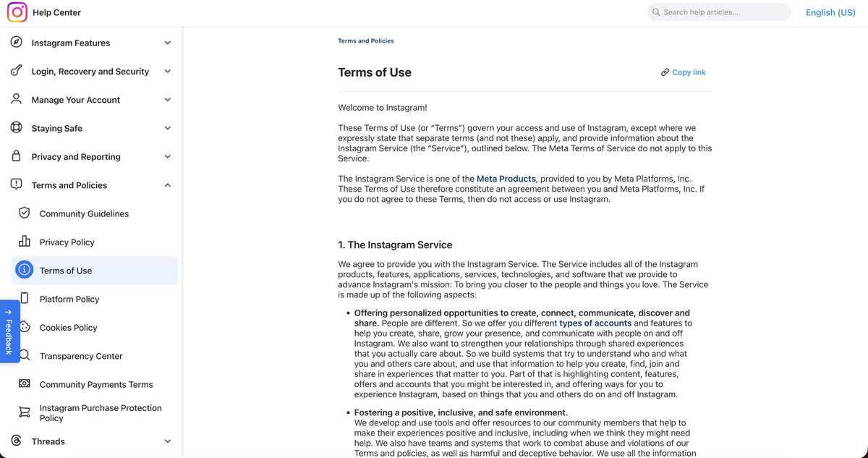Click the cookie icon beside Cookies Policy
Image resolution: width=868 pixels, height=458 pixels.
pyautogui.click(x=25, y=327)
